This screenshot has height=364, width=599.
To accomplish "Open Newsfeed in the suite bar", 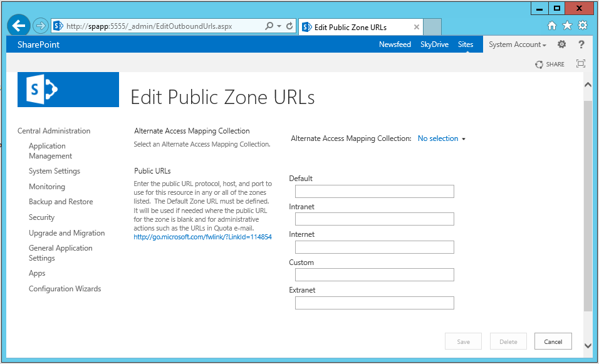I will 395,44.
